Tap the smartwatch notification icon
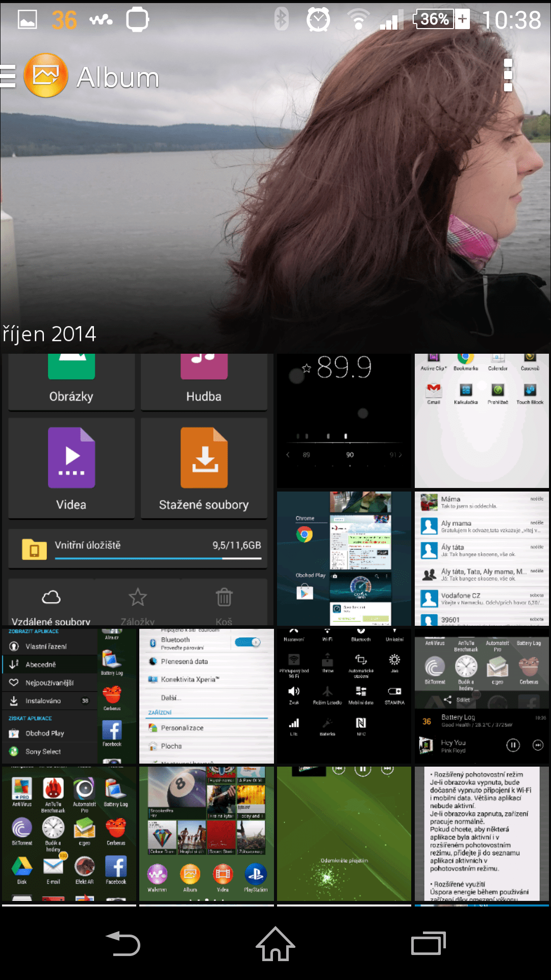 (138, 20)
